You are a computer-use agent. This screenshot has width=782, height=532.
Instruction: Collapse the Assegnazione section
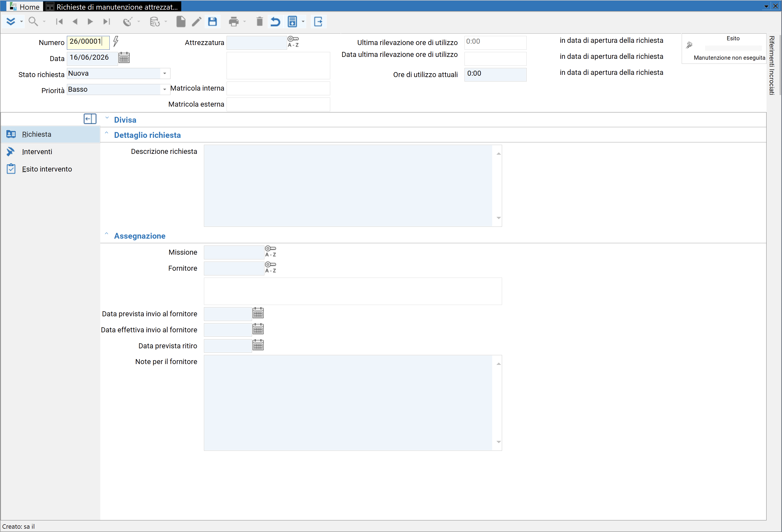pos(107,234)
